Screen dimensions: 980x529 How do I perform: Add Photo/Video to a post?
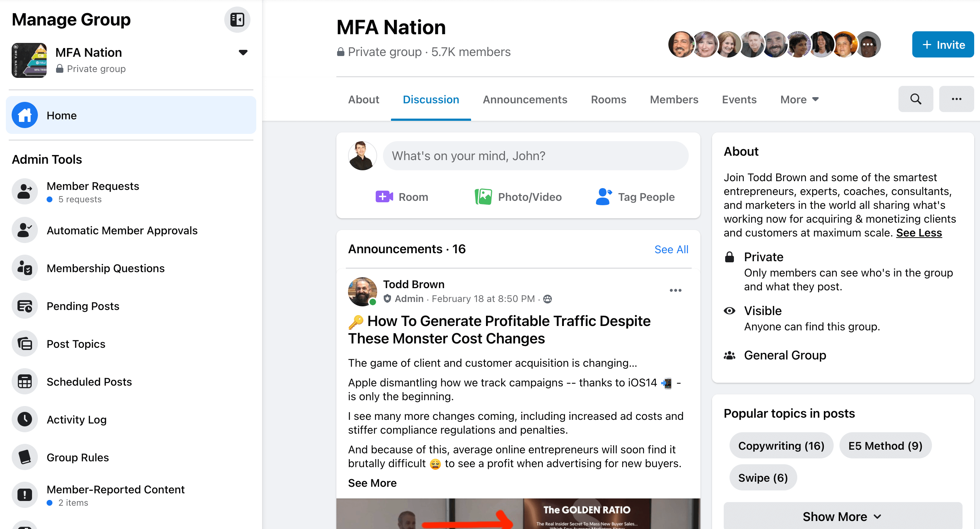pyautogui.click(x=518, y=197)
